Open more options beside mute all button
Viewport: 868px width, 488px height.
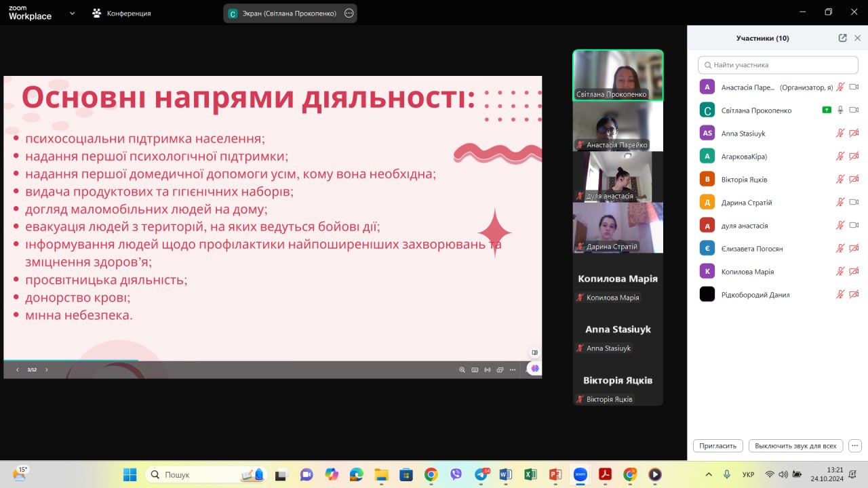pyautogui.click(x=854, y=446)
